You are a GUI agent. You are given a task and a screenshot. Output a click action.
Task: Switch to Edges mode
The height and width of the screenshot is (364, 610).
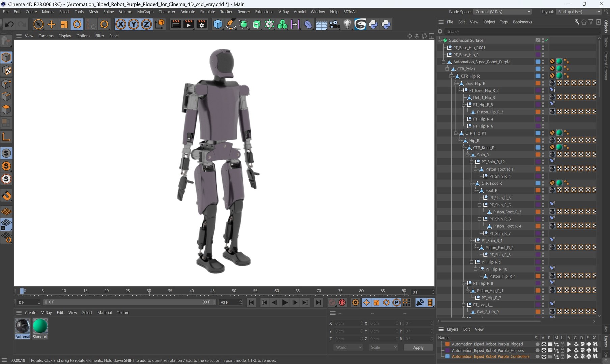tap(6, 97)
